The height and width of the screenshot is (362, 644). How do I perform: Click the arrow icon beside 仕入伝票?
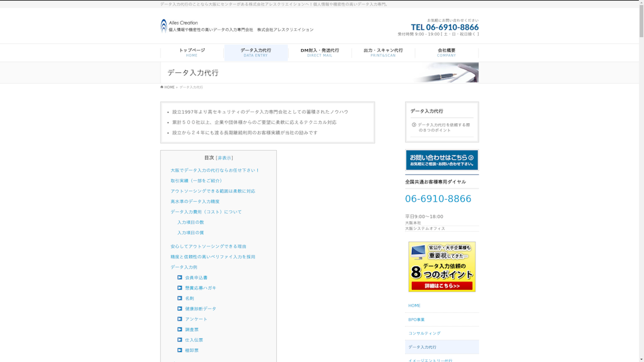pos(180,340)
